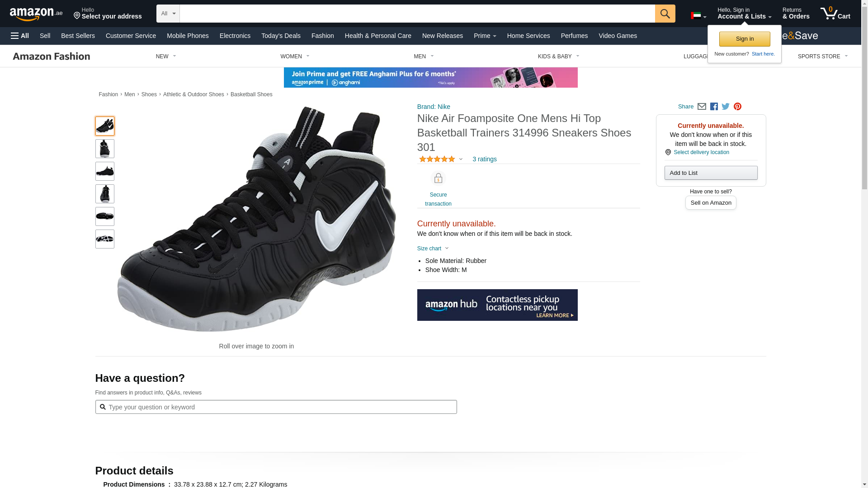Open star ratings breakdown popover
Image resolution: width=868 pixels, height=488 pixels.
tap(441, 159)
